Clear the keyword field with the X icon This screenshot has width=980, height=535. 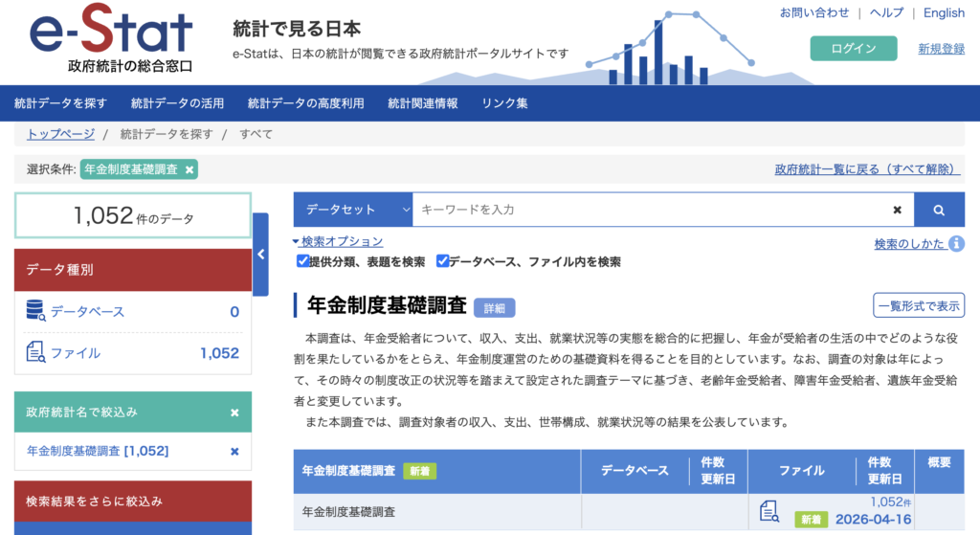click(x=897, y=210)
